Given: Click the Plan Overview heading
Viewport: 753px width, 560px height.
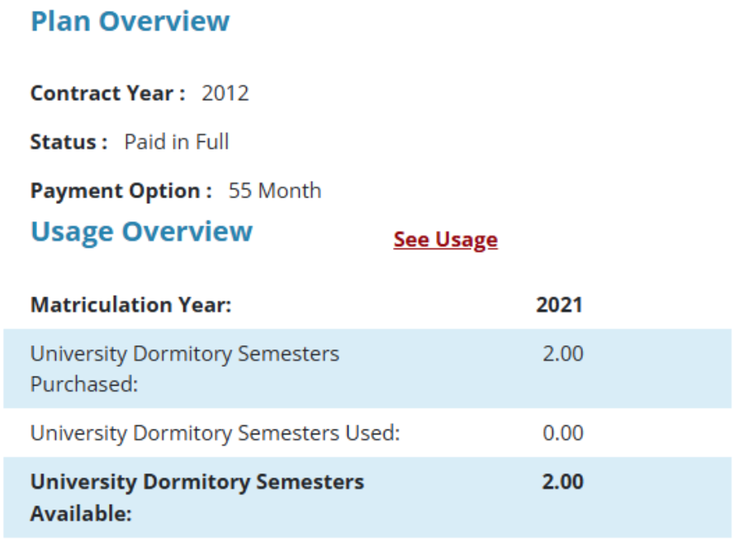Looking at the screenshot, I should [x=130, y=21].
